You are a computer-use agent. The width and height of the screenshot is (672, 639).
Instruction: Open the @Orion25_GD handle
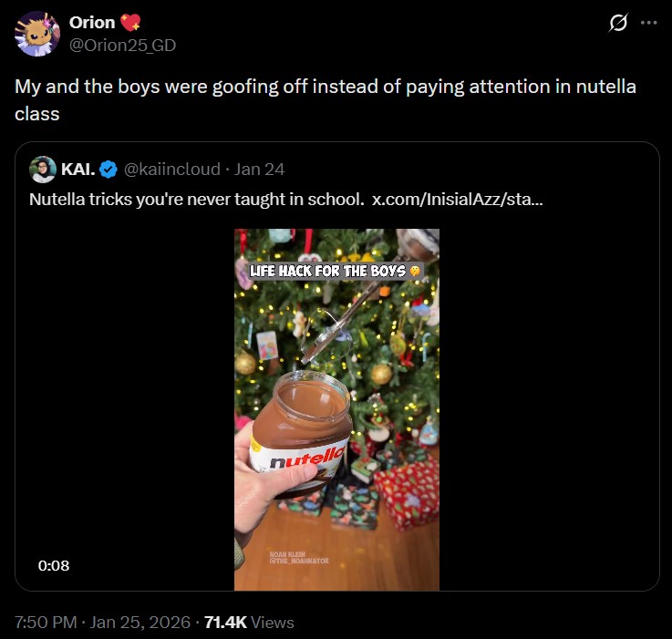pos(122,46)
